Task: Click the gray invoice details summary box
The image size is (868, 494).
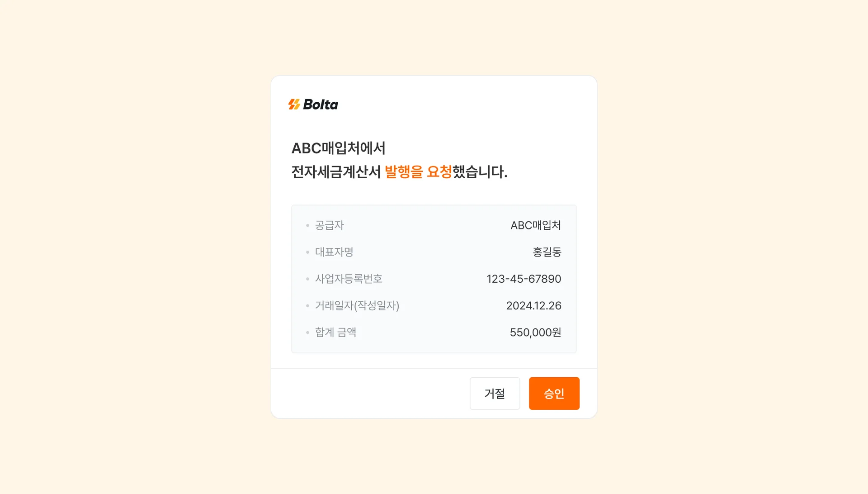Action: point(434,279)
